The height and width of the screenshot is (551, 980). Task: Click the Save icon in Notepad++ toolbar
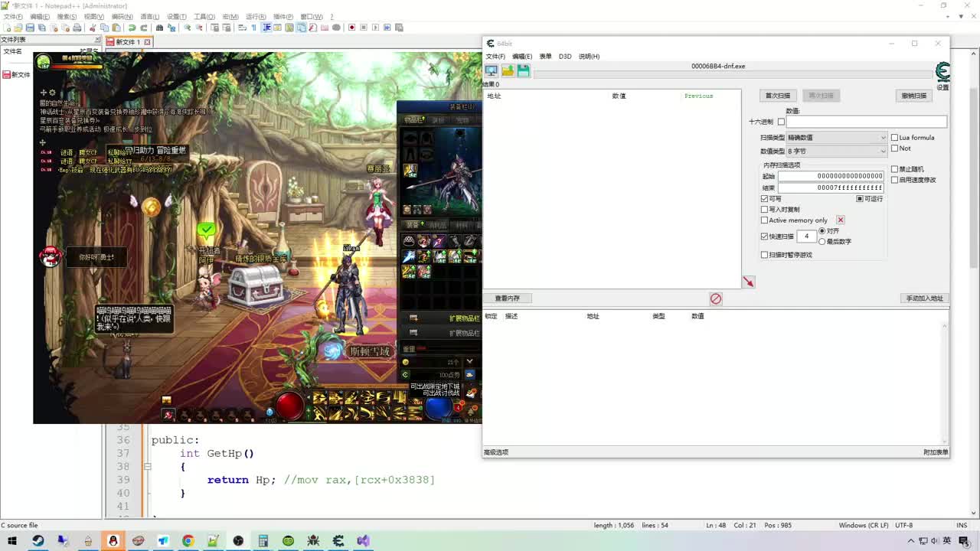coord(31,28)
